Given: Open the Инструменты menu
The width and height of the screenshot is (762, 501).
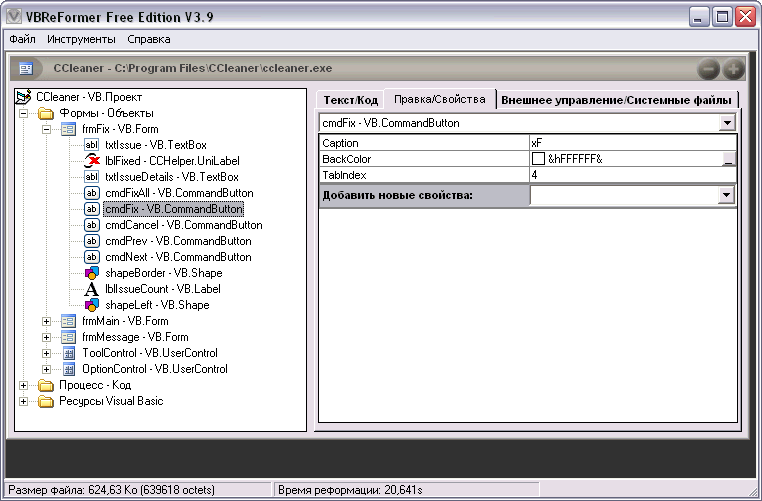Looking at the screenshot, I should coord(80,39).
